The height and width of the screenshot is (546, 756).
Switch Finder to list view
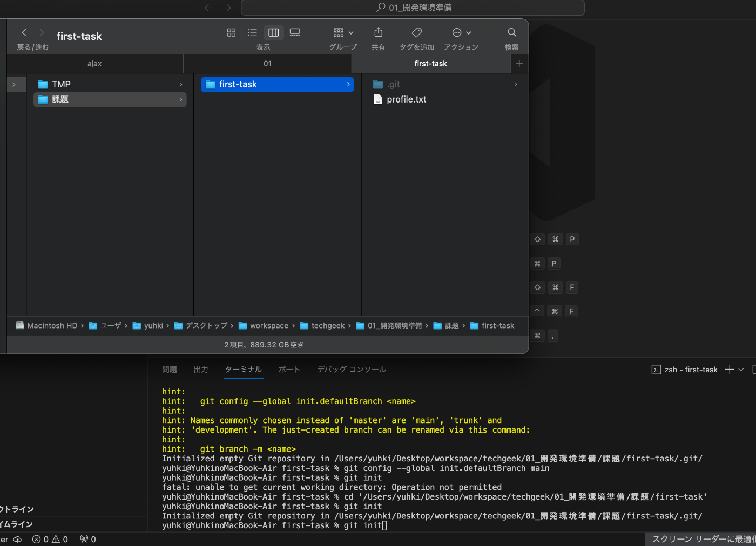[252, 32]
